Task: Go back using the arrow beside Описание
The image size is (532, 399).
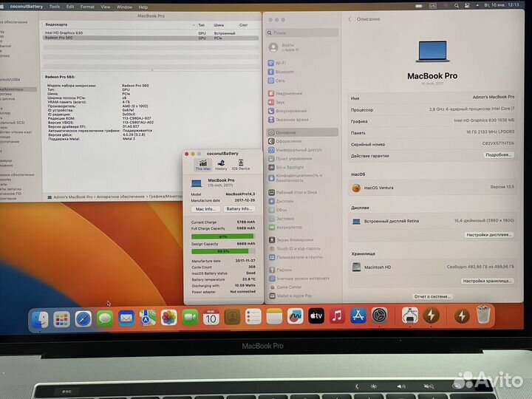Action: (x=349, y=19)
